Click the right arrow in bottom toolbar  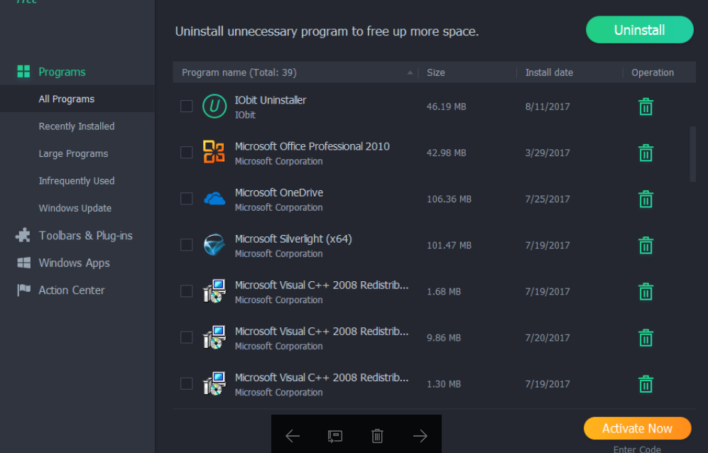click(420, 436)
